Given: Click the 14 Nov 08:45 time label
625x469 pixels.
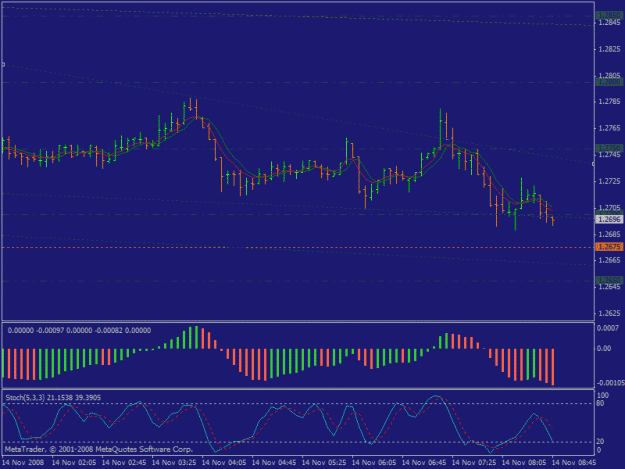Looking at the screenshot, I should point(574,463).
